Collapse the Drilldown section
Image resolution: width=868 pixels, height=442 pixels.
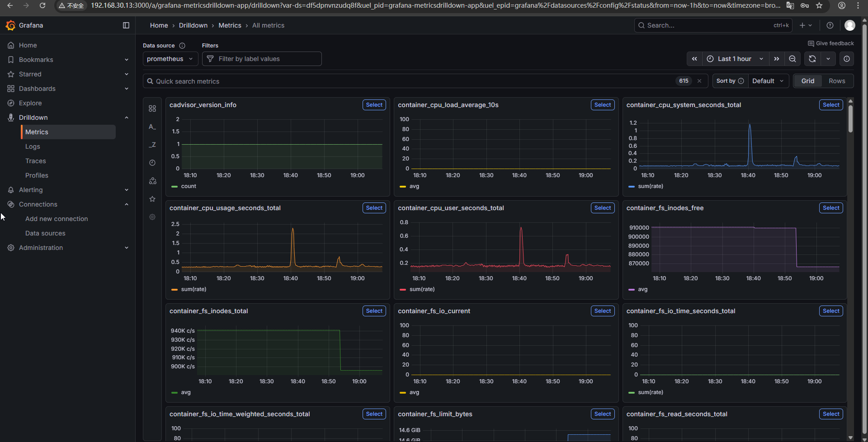(127, 118)
